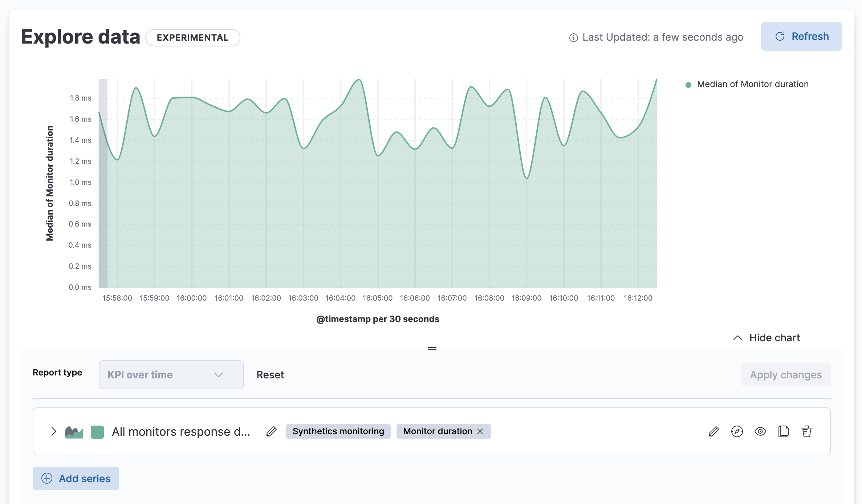Open the Report type dropdown
The image size is (862, 504).
coord(171,375)
